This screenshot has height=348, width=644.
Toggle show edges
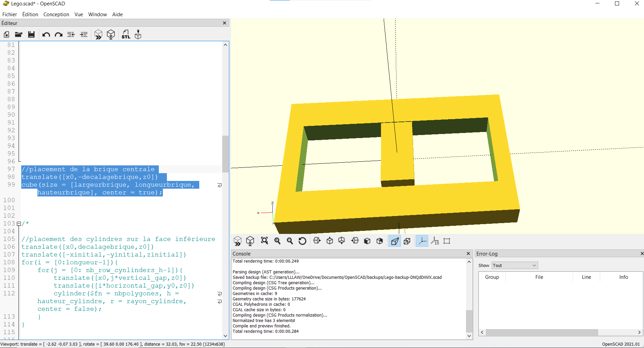point(447,241)
